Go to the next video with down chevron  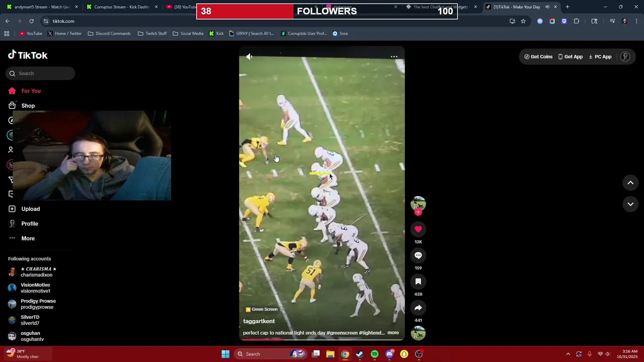click(x=630, y=204)
